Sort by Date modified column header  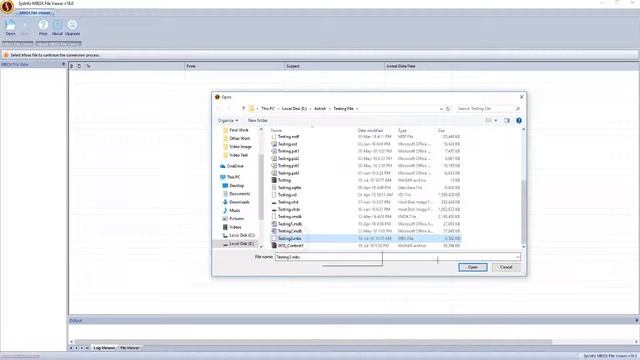pos(370,131)
